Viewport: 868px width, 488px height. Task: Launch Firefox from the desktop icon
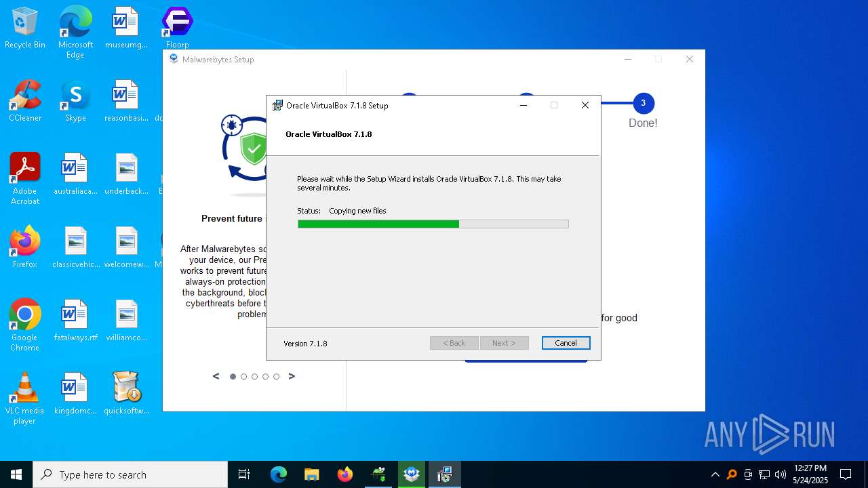tap(25, 247)
